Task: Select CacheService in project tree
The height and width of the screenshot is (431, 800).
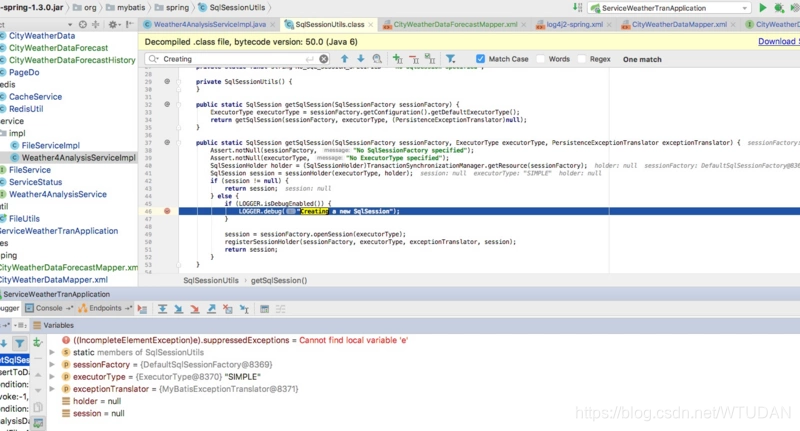Action: click(35, 96)
